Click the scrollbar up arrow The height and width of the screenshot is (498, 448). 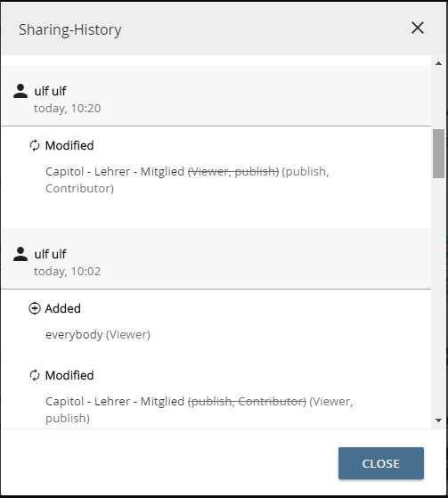click(439, 63)
